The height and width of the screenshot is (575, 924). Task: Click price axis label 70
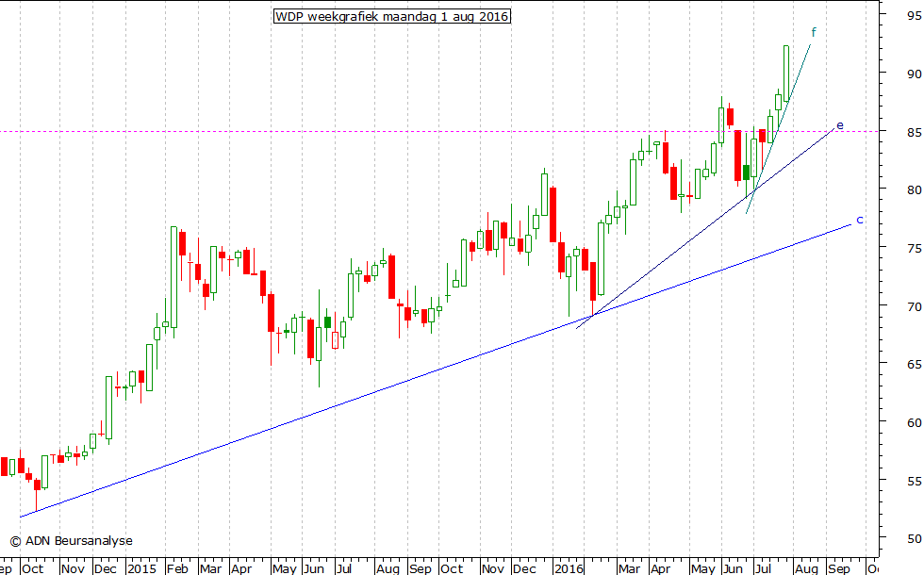point(914,307)
